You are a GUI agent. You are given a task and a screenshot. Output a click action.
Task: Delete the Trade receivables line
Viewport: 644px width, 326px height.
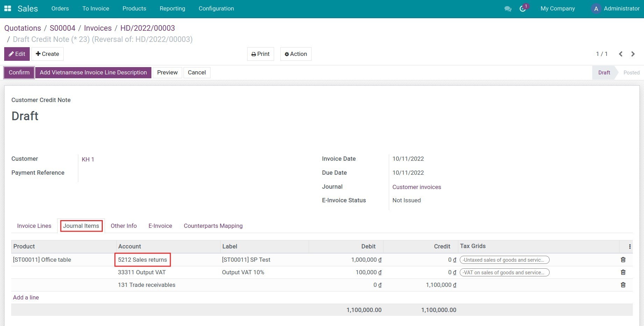pyautogui.click(x=623, y=285)
